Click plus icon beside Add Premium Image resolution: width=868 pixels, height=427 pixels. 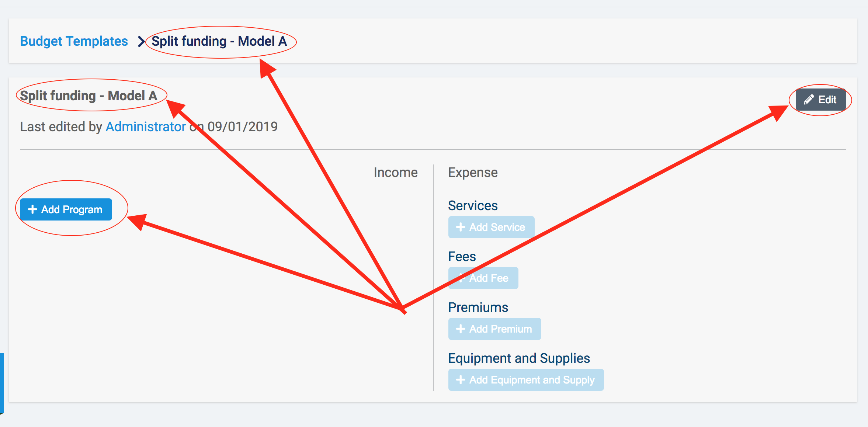pyautogui.click(x=461, y=329)
